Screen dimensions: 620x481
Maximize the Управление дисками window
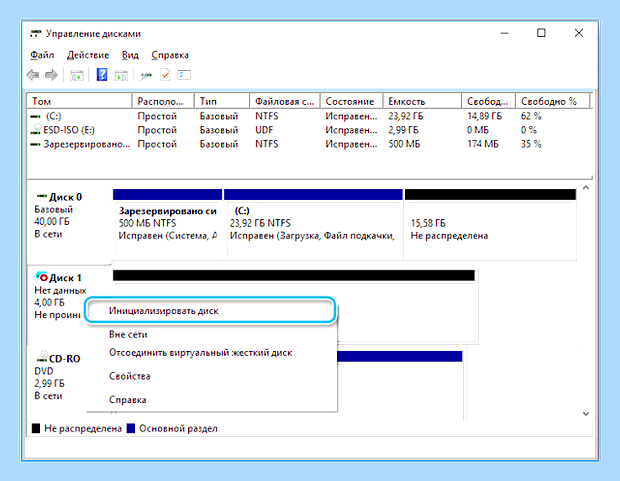click(x=541, y=33)
